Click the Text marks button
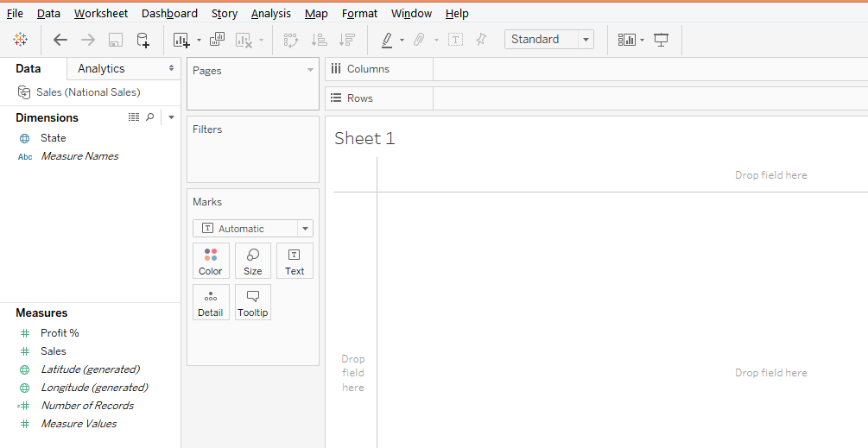 pos(295,261)
